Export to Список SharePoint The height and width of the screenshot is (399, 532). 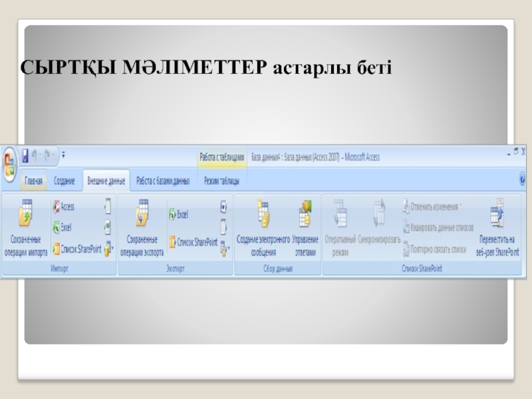click(x=194, y=242)
